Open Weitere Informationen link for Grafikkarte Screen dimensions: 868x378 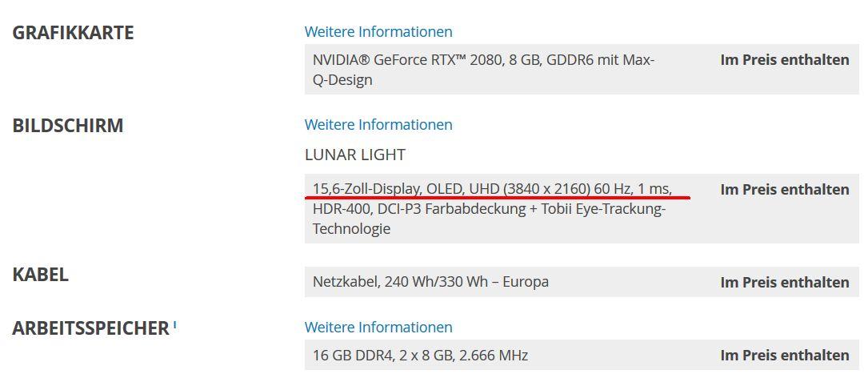(x=378, y=32)
